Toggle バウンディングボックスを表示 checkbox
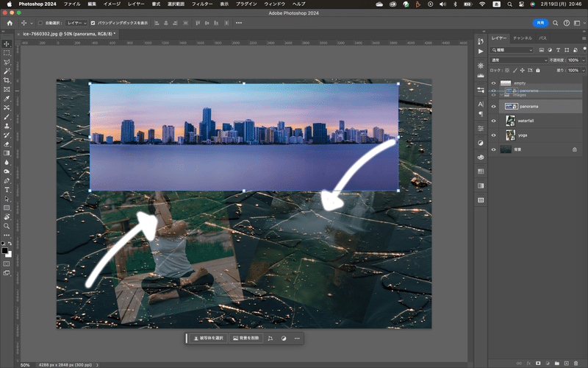Image resolution: width=588 pixels, height=368 pixels. [x=93, y=23]
